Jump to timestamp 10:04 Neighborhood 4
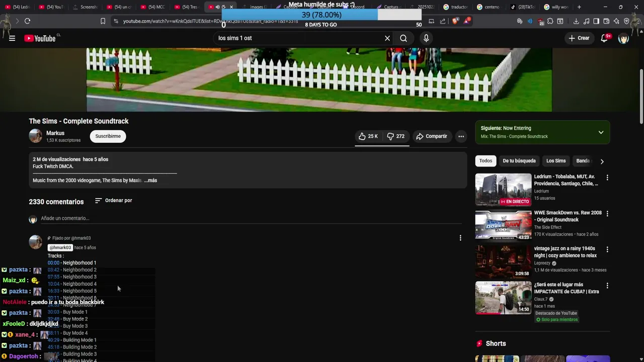Viewport: 644px width, 362px height. (53, 284)
